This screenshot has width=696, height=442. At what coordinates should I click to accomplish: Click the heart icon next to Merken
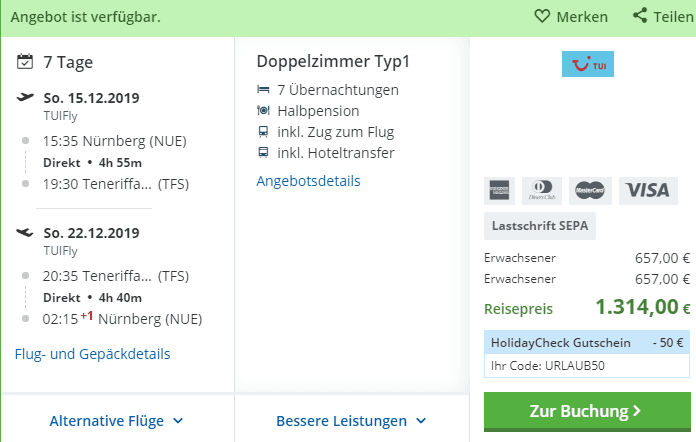(x=542, y=16)
